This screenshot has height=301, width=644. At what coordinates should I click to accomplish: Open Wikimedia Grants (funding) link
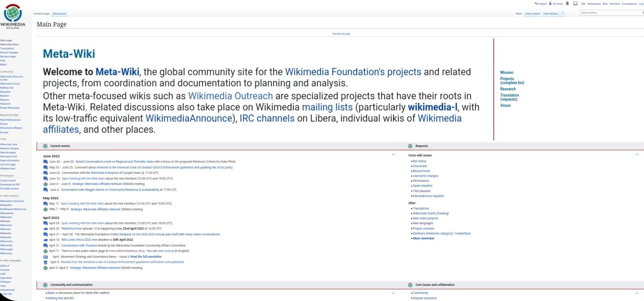tap(431, 213)
